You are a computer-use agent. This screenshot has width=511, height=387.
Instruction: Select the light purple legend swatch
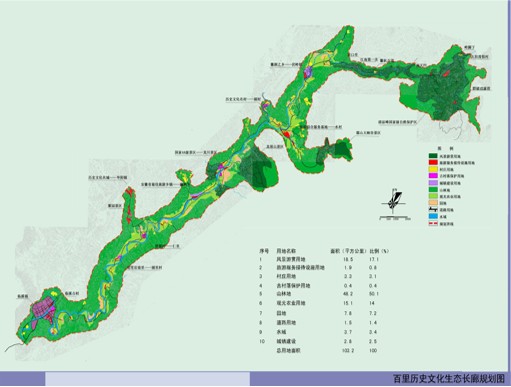click(433, 183)
